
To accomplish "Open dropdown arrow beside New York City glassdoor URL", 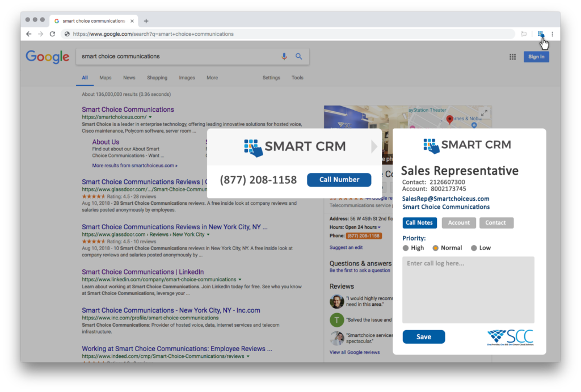I will pyautogui.click(x=208, y=234).
